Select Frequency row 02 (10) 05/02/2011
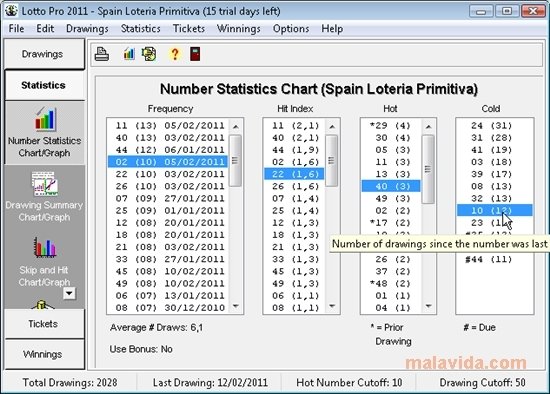Screen dimensions: 550x394 tap(168, 162)
